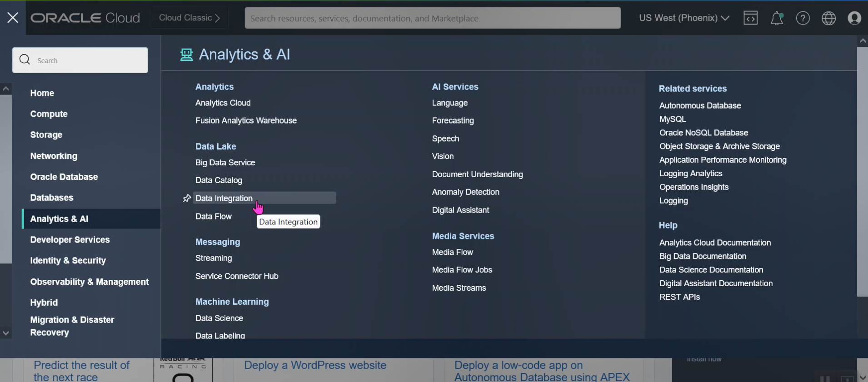
Task: Open Data Science Documentation
Action: coord(712,270)
